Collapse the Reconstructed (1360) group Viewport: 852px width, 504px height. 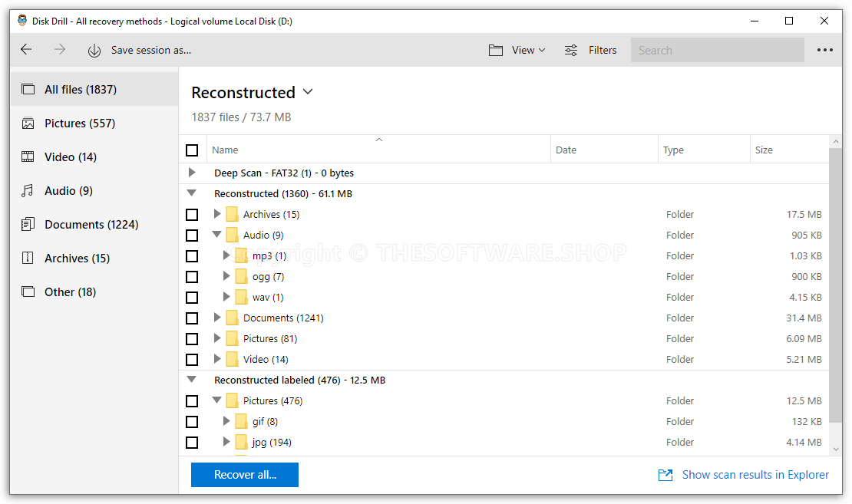point(192,193)
